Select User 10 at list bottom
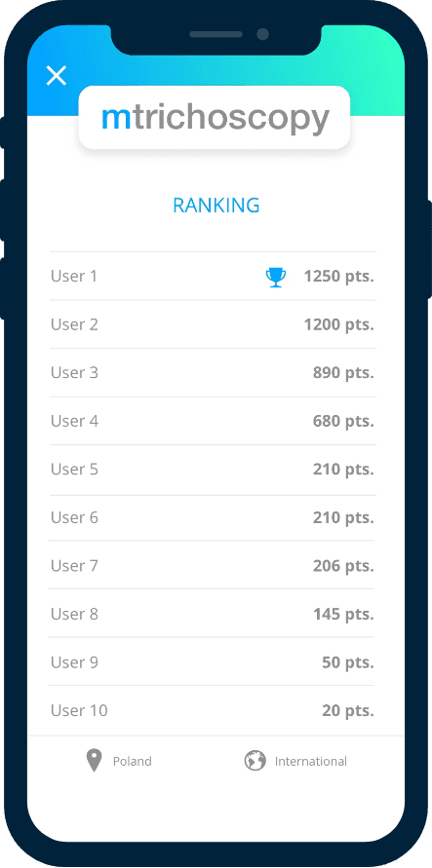The image size is (432, 868). [x=213, y=710]
